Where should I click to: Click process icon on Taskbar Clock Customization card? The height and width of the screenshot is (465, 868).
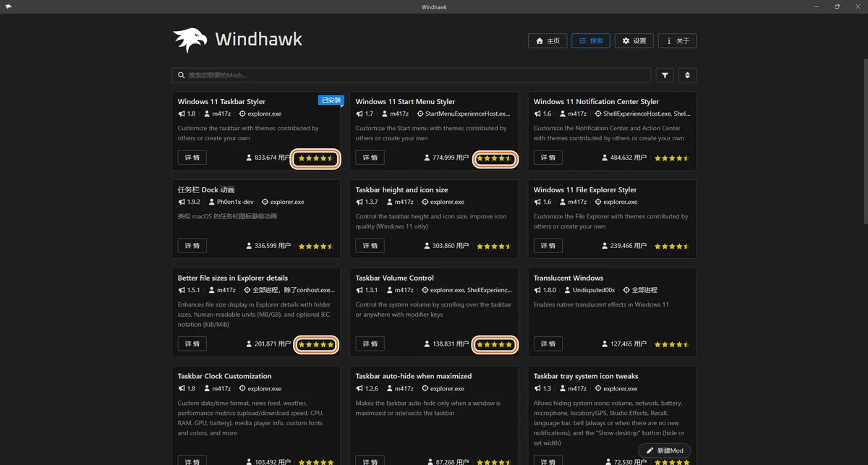(x=242, y=388)
